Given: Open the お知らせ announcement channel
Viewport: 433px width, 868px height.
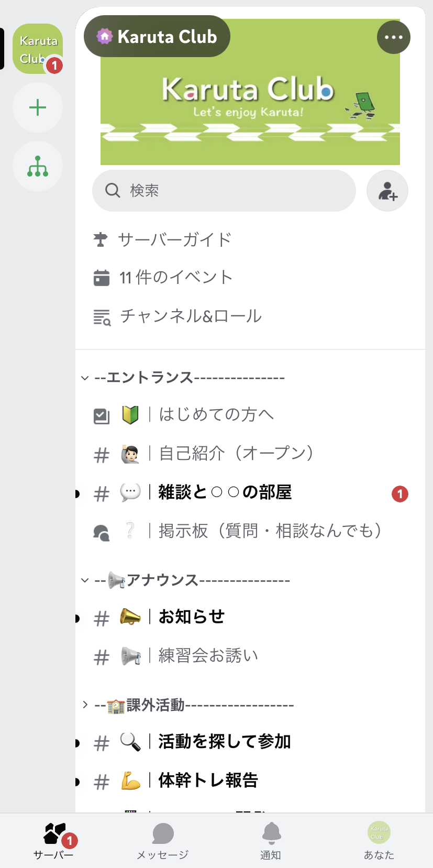Looking at the screenshot, I should pos(191,617).
